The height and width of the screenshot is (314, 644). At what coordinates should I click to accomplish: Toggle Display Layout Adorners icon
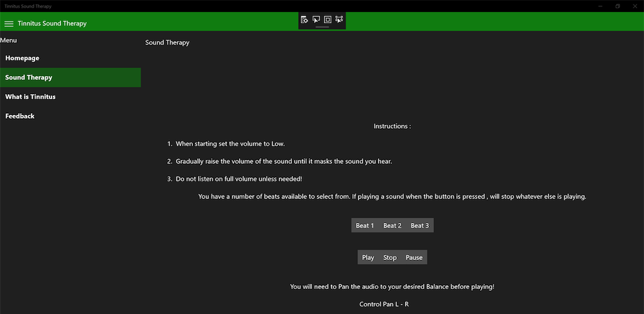point(328,19)
